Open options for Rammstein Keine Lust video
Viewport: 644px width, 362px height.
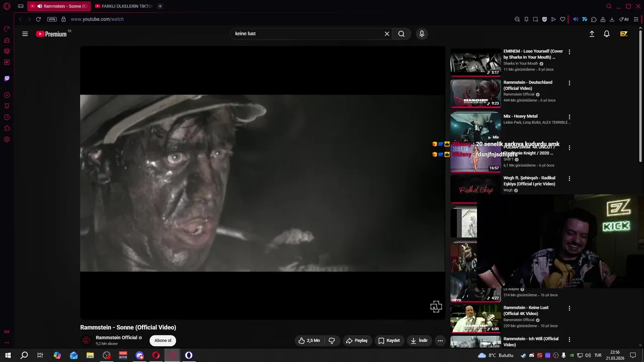click(x=570, y=308)
